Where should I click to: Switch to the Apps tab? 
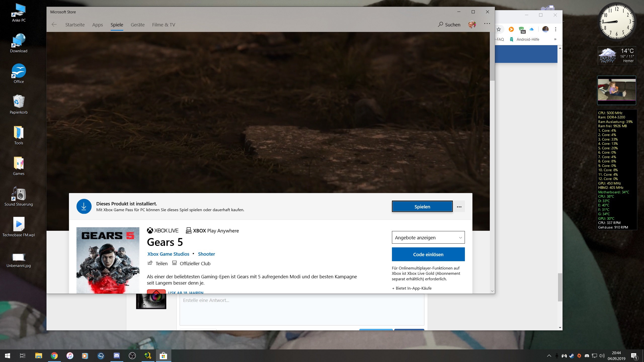tap(97, 25)
